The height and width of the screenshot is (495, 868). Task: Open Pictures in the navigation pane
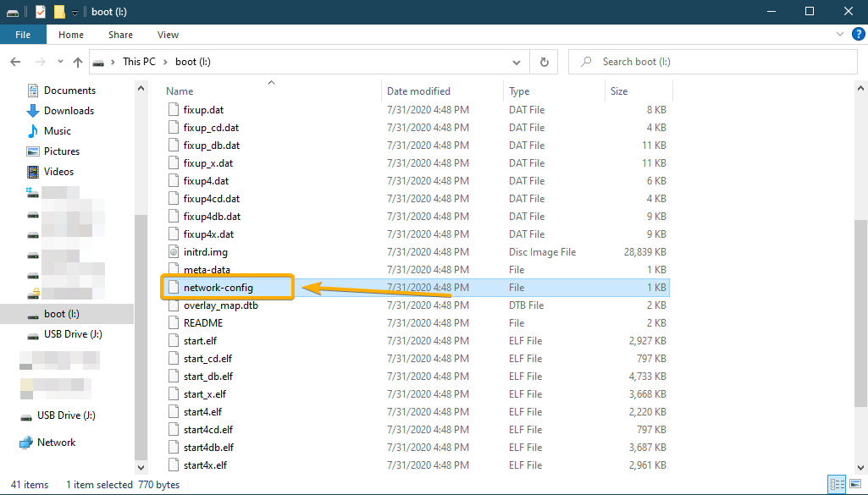(62, 151)
